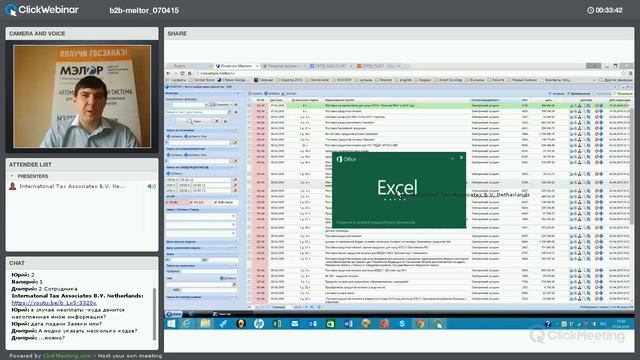Open File Explorer folder on taskbar

coord(205,324)
